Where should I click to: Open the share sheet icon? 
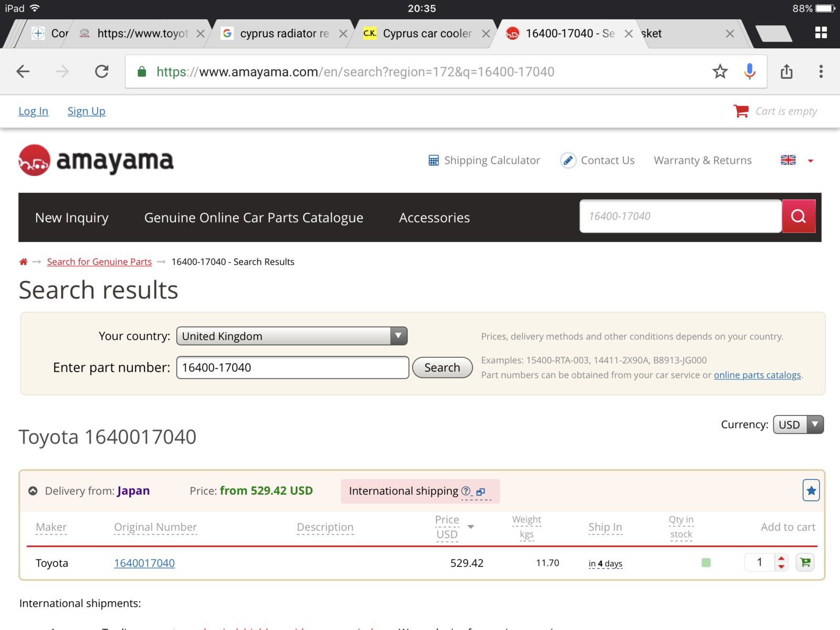786,71
